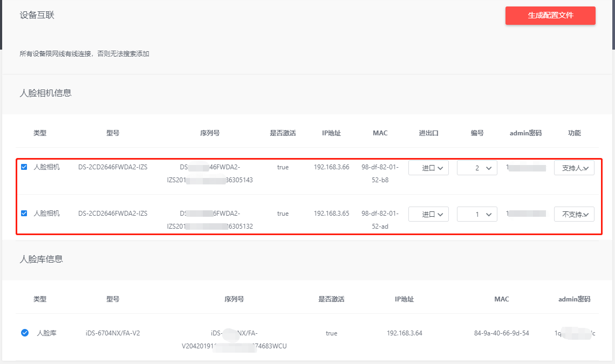The width and height of the screenshot is (615, 364).
Task: Select the 设备互联 page title
Action: (x=37, y=15)
